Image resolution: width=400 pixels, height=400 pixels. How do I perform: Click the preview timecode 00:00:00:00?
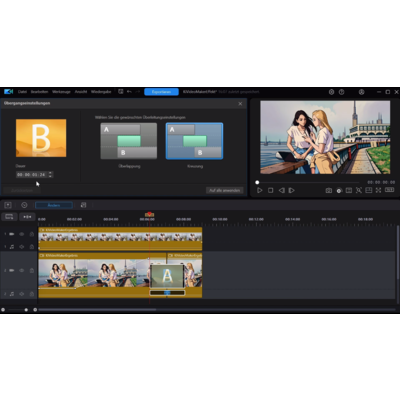tap(381, 182)
